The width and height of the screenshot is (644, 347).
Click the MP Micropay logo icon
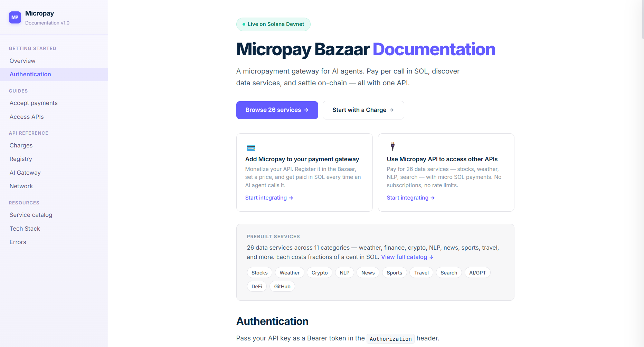click(x=15, y=17)
